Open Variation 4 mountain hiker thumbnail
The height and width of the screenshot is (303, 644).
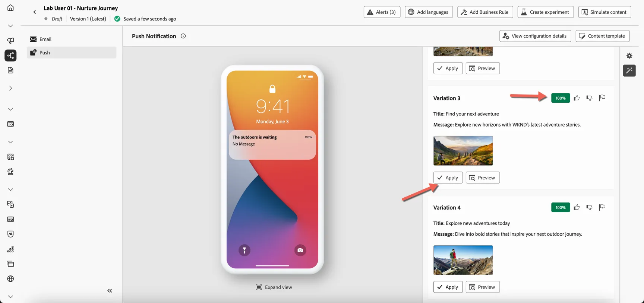[x=463, y=260]
